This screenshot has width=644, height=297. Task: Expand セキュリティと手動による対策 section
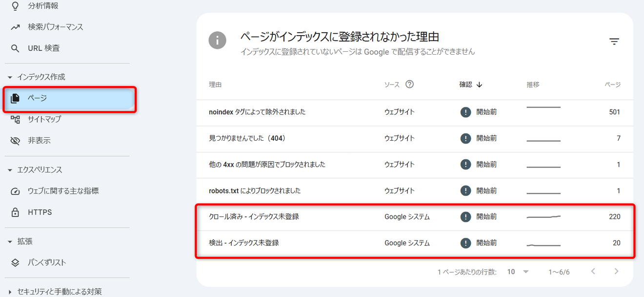[10, 292]
